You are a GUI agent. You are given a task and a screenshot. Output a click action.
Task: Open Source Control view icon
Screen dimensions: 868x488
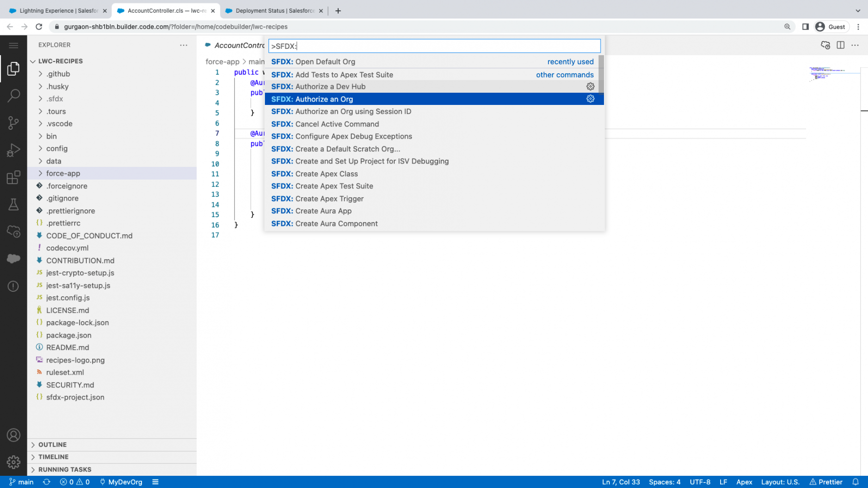click(x=13, y=123)
